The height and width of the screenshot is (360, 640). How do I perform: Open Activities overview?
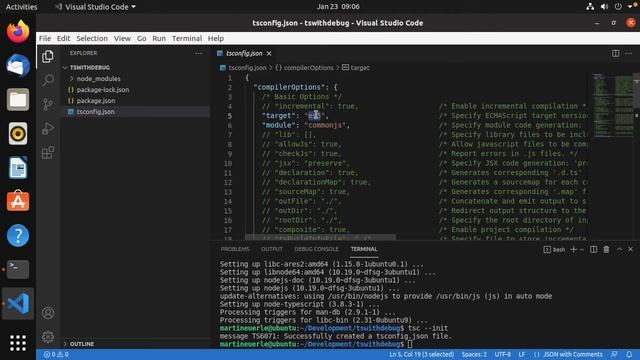pyautogui.click(x=21, y=7)
